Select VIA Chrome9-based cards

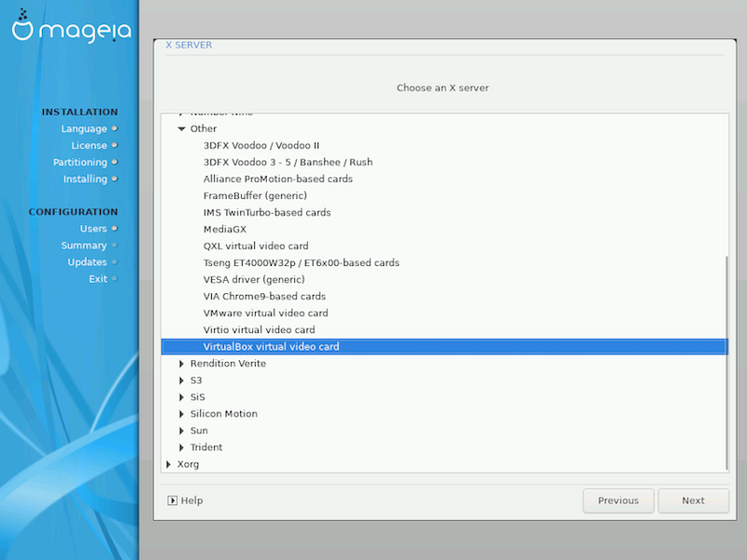point(264,296)
